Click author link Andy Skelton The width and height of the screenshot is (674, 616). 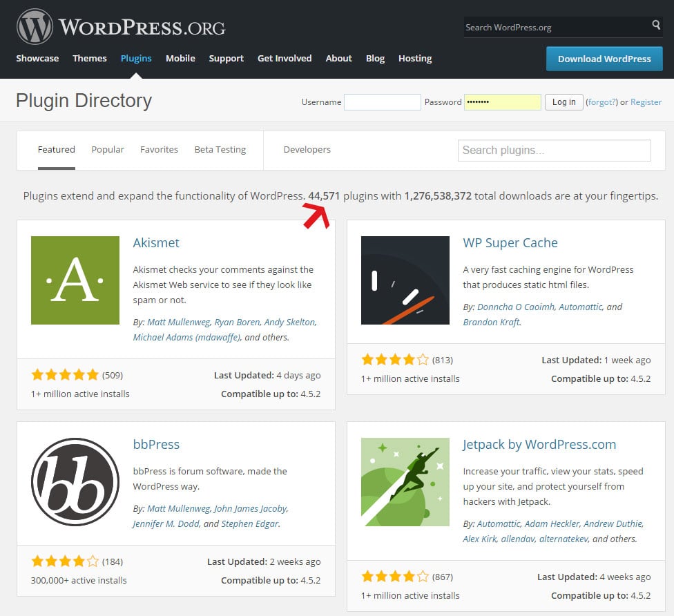point(290,322)
